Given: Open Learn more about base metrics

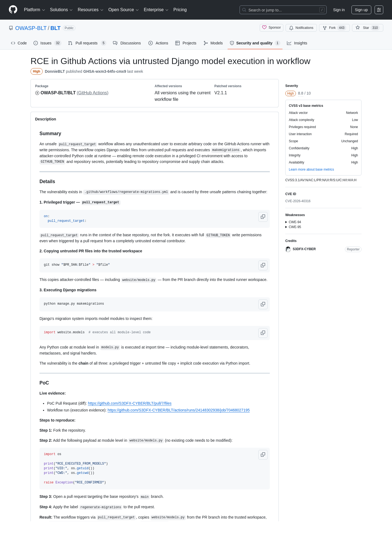Looking at the screenshot, I should click(311, 169).
